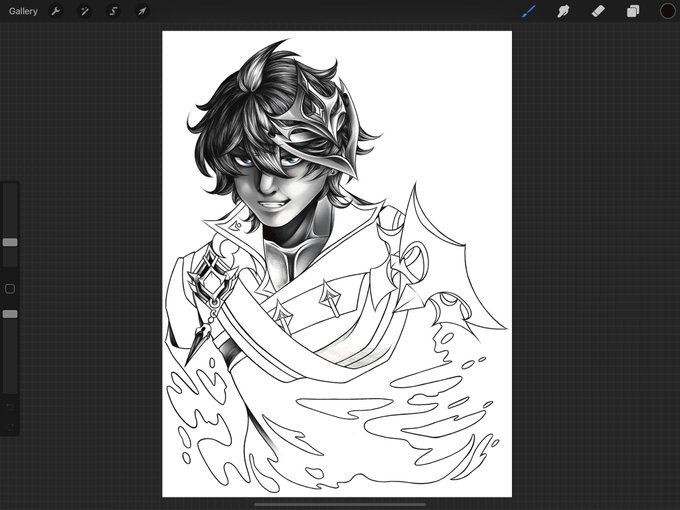Viewport: 680px width, 510px height.
Task: Activate the Selection tool
Action: pyautogui.click(x=113, y=11)
